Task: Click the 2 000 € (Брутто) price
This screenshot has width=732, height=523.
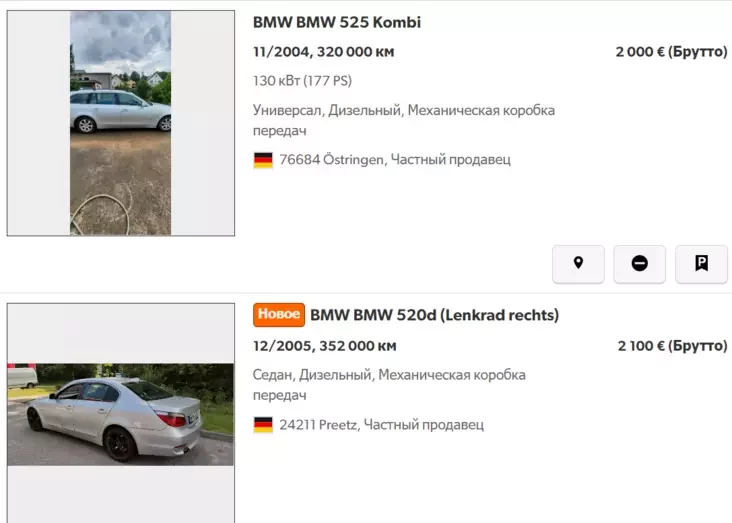Action: [x=671, y=52]
